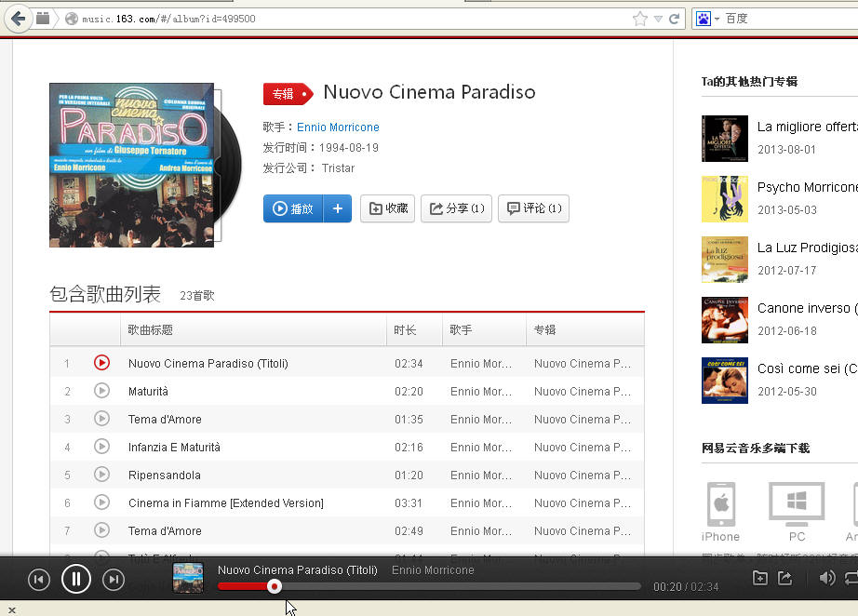858x616 pixels.
Task: Close the bar with the bottom-left X
Action: [12, 609]
